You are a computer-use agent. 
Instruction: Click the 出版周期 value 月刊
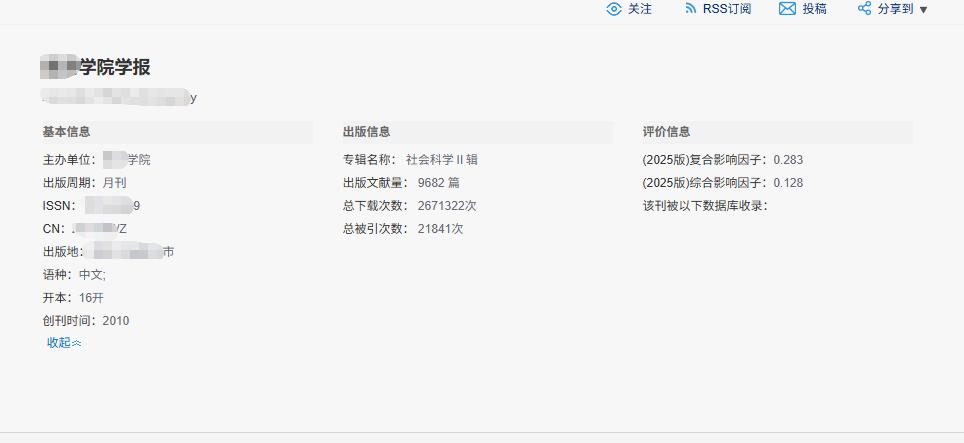[x=115, y=182]
